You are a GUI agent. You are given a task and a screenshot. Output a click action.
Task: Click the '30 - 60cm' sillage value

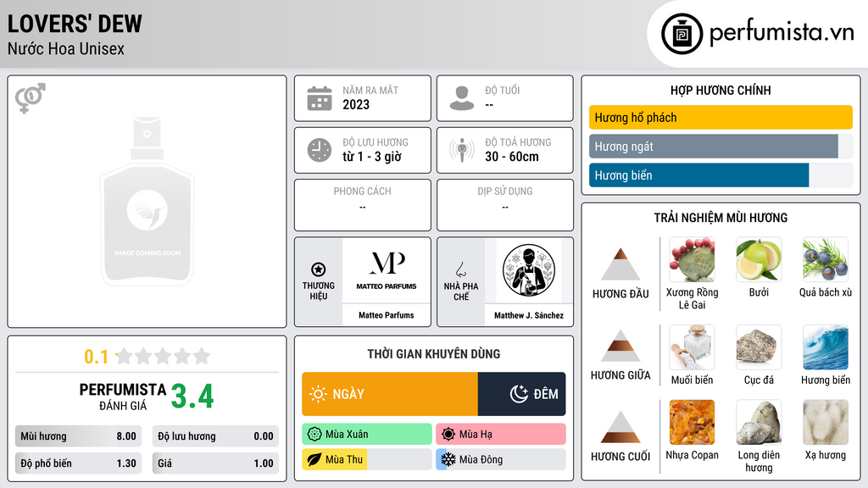[512, 157]
